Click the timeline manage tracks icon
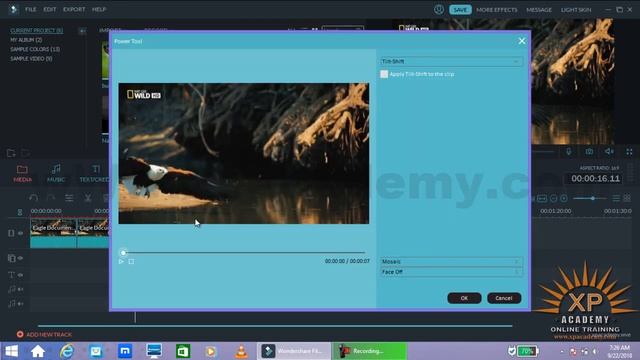 coord(20,212)
